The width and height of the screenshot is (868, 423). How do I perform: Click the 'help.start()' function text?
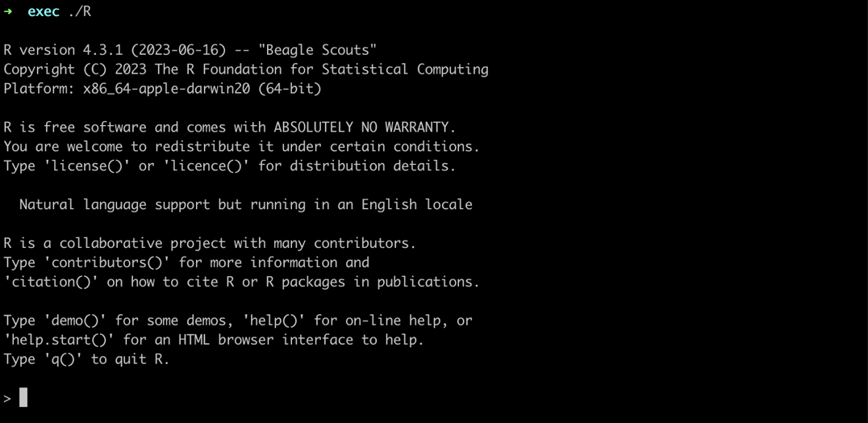(59, 341)
